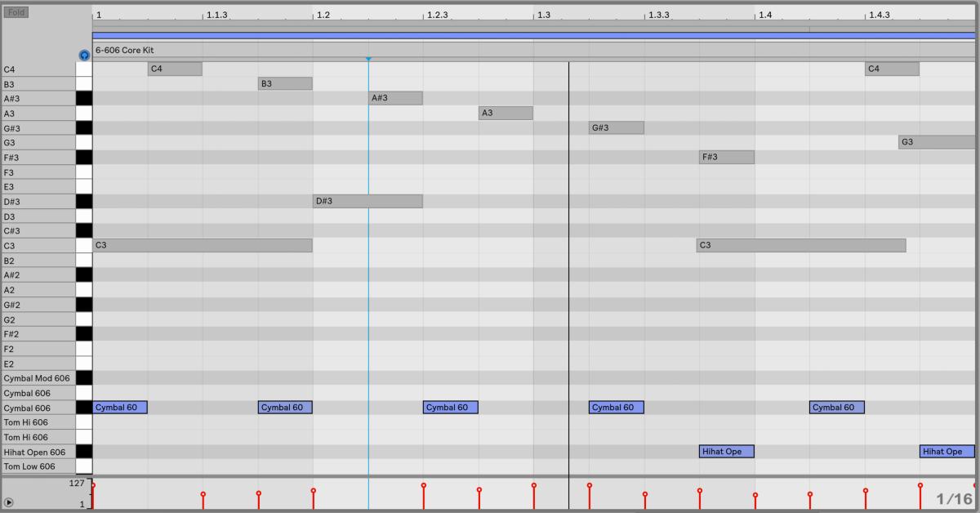Select the F#3 note block
980x513 pixels.
(727, 157)
